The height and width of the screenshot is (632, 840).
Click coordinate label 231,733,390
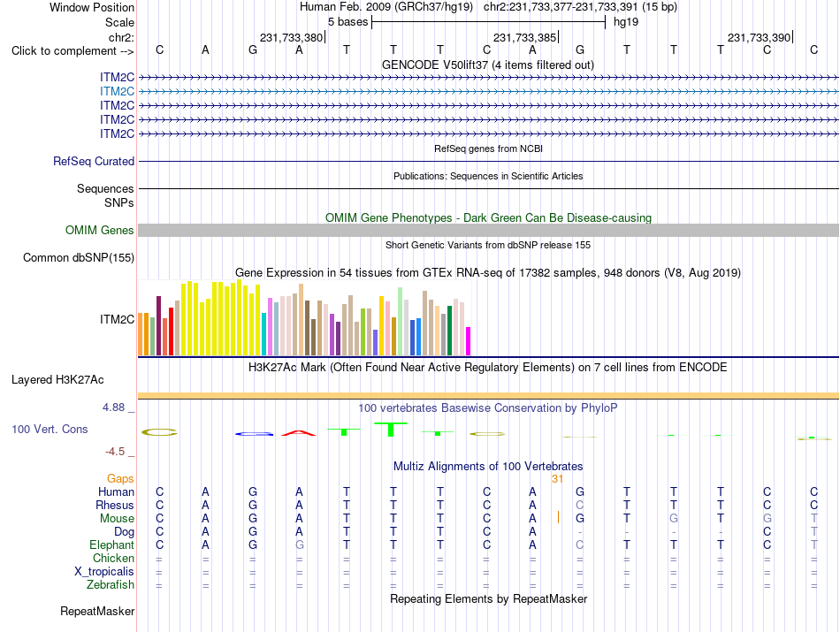(x=760, y=37)
